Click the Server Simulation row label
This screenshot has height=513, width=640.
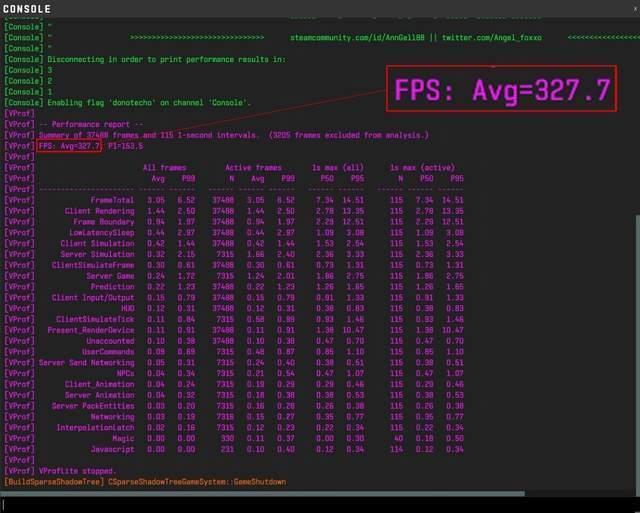coord(97,254)
